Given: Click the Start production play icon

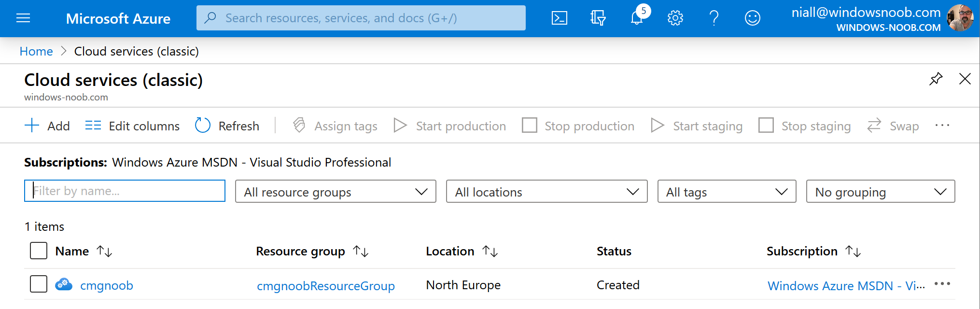Looking at the screenshot, I should [400, 126].
